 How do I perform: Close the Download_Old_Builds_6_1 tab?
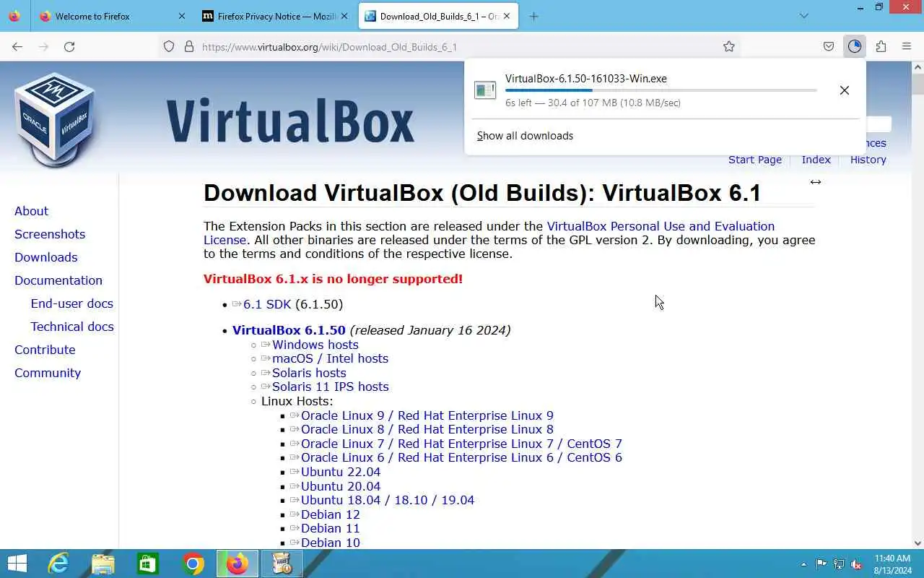tap(505, 16)
